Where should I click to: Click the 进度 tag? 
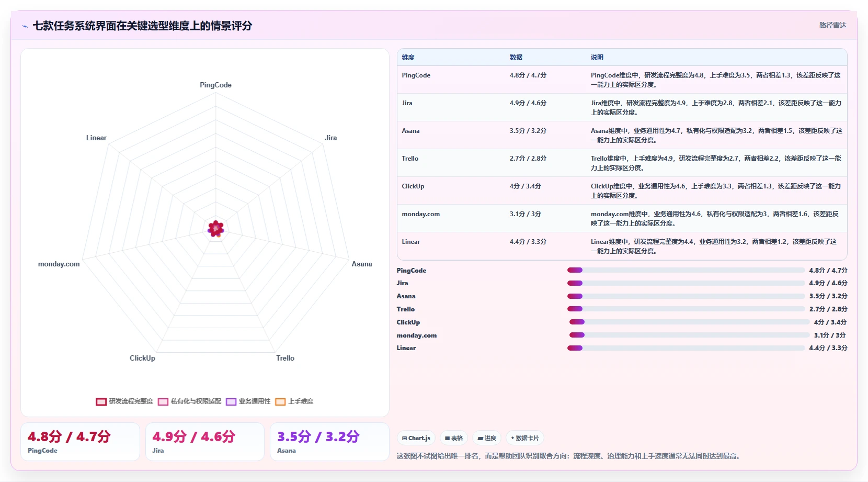pos(487,438)
